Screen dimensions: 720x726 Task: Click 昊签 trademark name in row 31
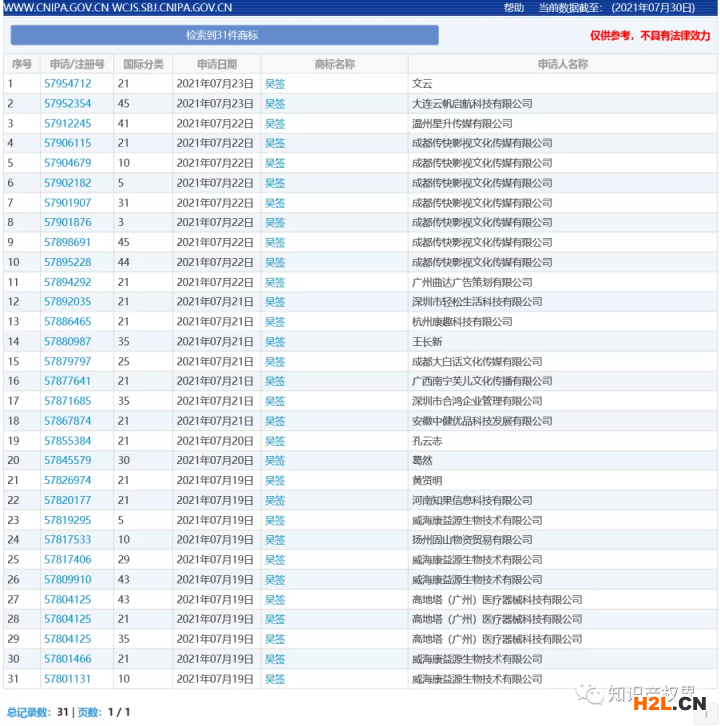[275, 679]
